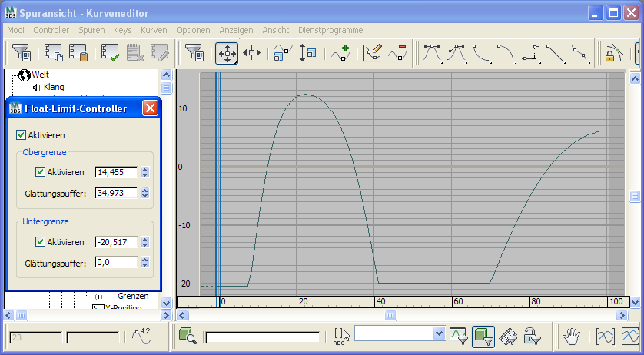The height and width of the screenshot is (355, 644).
Task: Select the Draw Curves pencil tool
Action: [373, 53]
